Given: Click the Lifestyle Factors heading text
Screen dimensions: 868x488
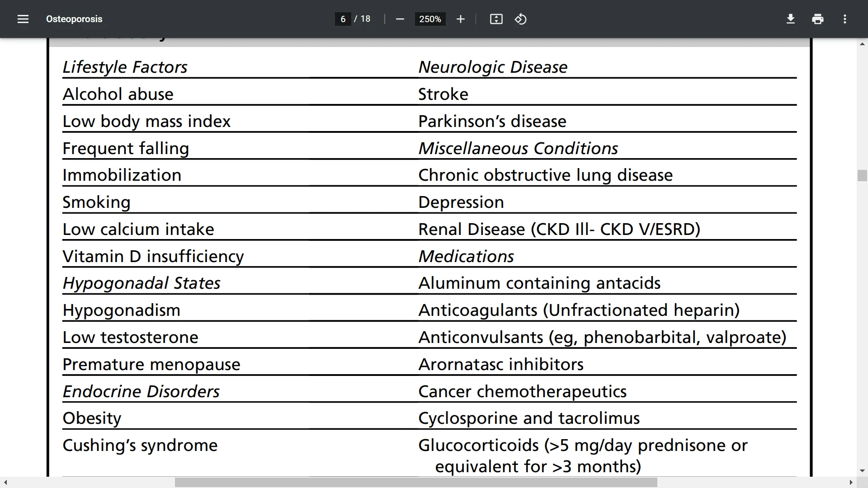Looking at the screenshot, I should (x=125, y=67).
